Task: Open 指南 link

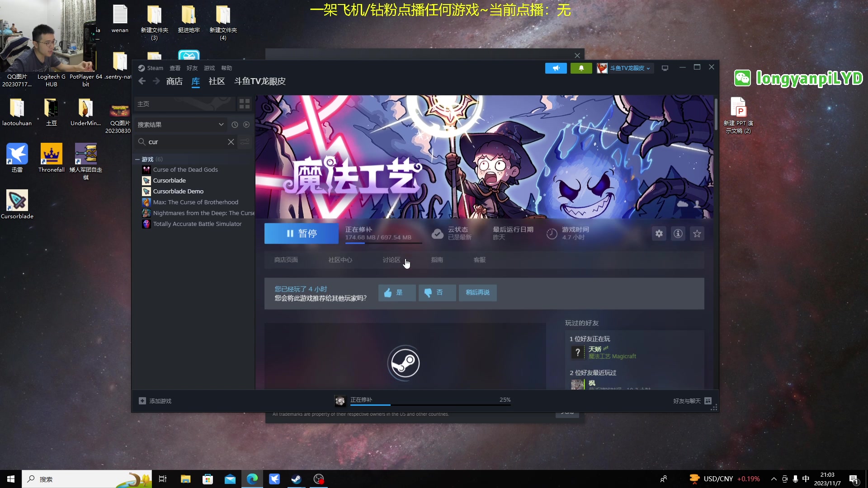Action: 437,260
